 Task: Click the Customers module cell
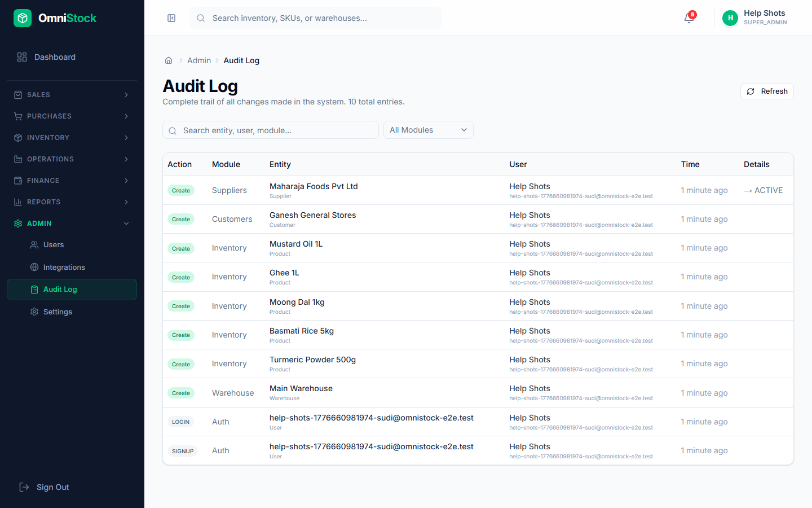pyautogui.click(x=232, y=219)
